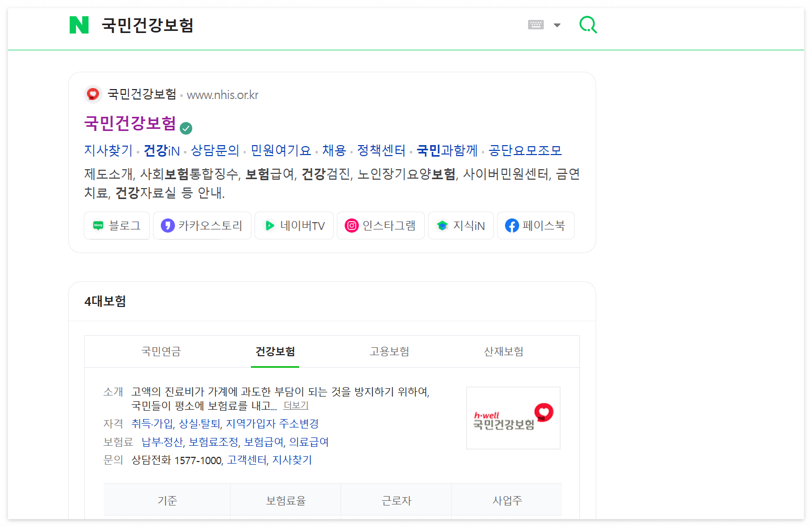Image resolution: width=812 pixels, height=527 pixels.
Task: Click the 인스타그램 channel button
Action: [x=381, y=226]
